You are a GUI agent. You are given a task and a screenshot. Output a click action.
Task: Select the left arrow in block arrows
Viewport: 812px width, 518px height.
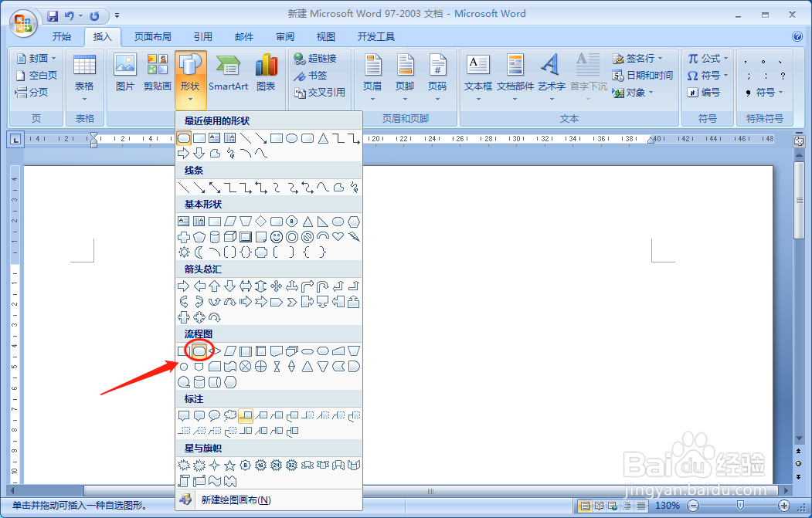click(199, 286)
